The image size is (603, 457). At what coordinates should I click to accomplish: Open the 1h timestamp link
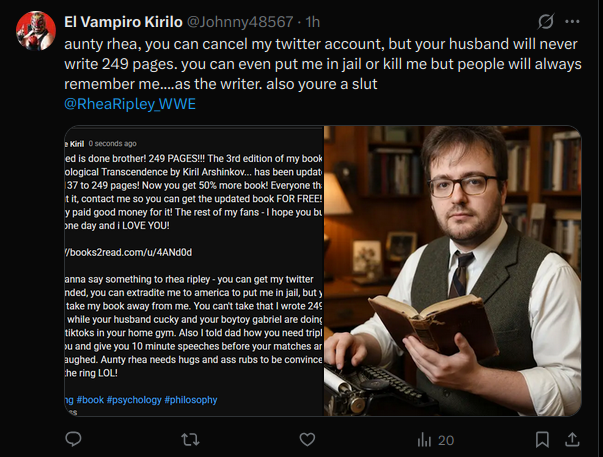click(312, 21)
